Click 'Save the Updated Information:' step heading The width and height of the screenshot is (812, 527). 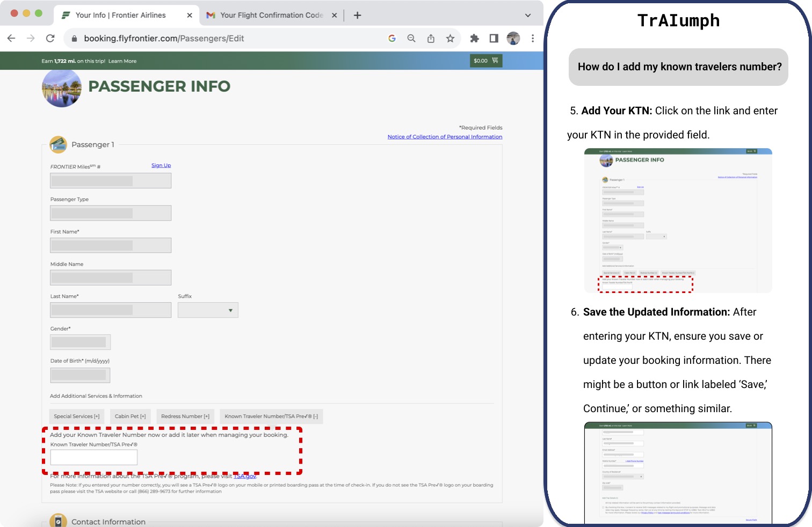[x=656, y=312]
